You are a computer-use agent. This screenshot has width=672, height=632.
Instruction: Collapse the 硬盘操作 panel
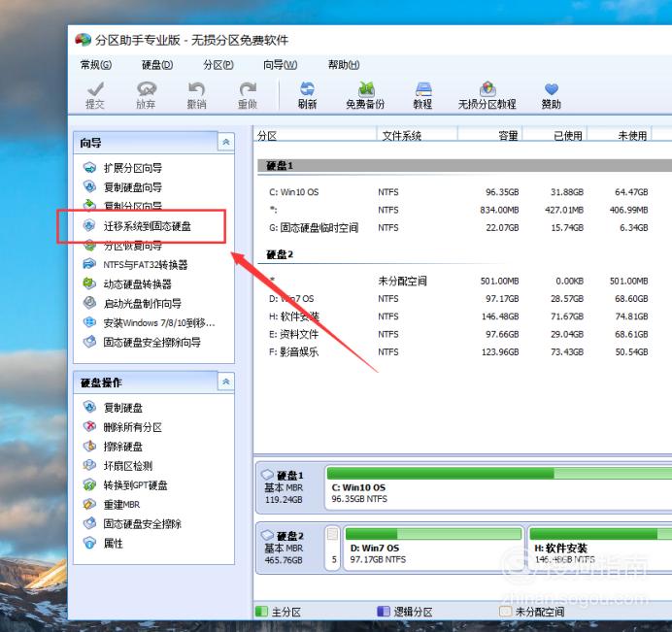[x=226, y=382]
